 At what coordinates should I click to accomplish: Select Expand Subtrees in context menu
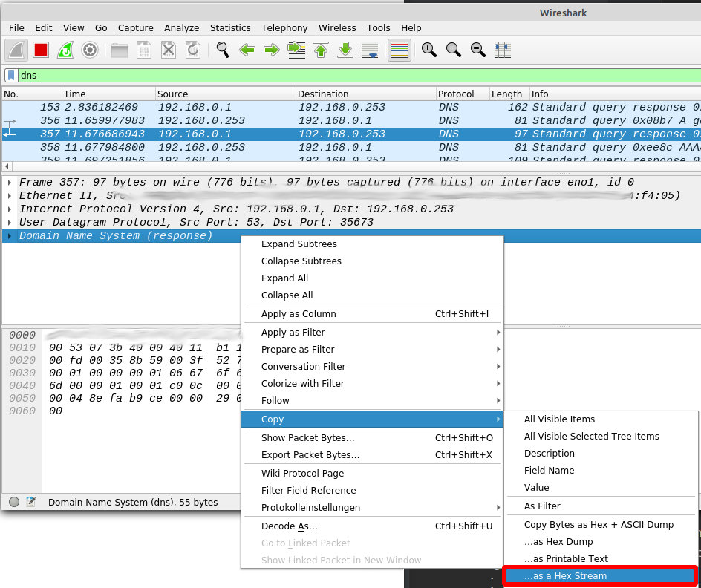373,244
